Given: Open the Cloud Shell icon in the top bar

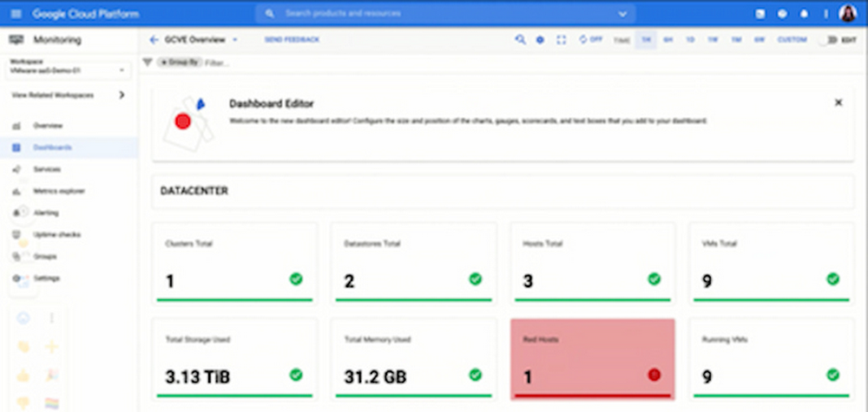Looking at the screenshot, I should [x=760, y=15].
